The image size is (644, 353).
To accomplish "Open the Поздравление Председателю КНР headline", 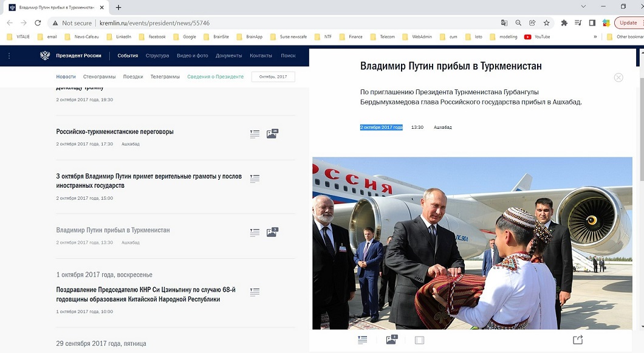I will click(x=146, y=294).
